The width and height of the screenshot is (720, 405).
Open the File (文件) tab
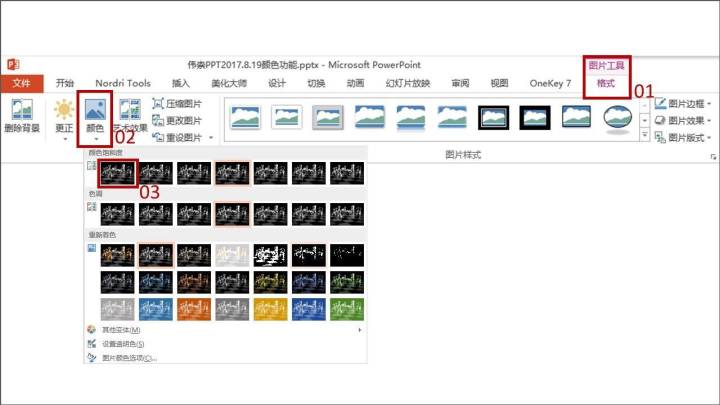coord(22,83)
